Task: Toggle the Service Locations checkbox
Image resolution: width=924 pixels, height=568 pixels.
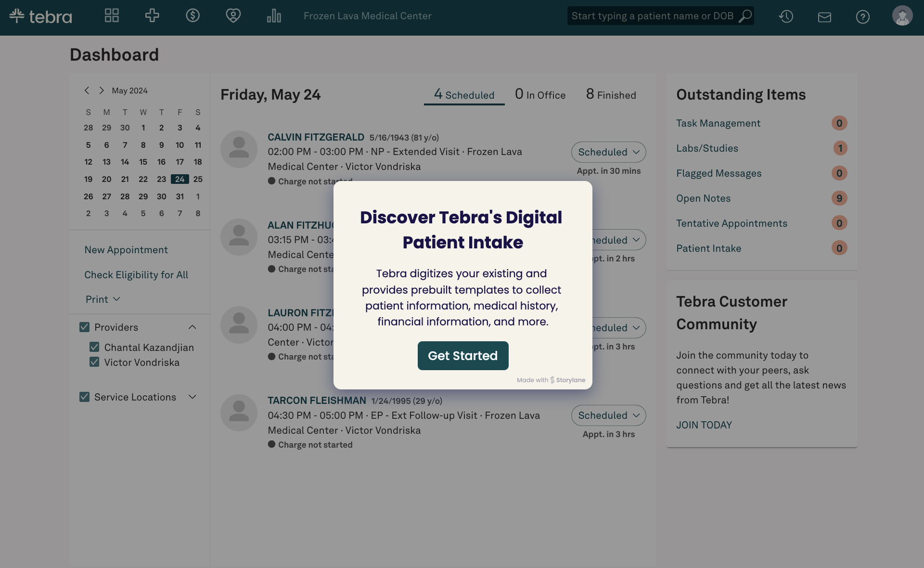Action: pyautogui.click(x=84, y=397)
